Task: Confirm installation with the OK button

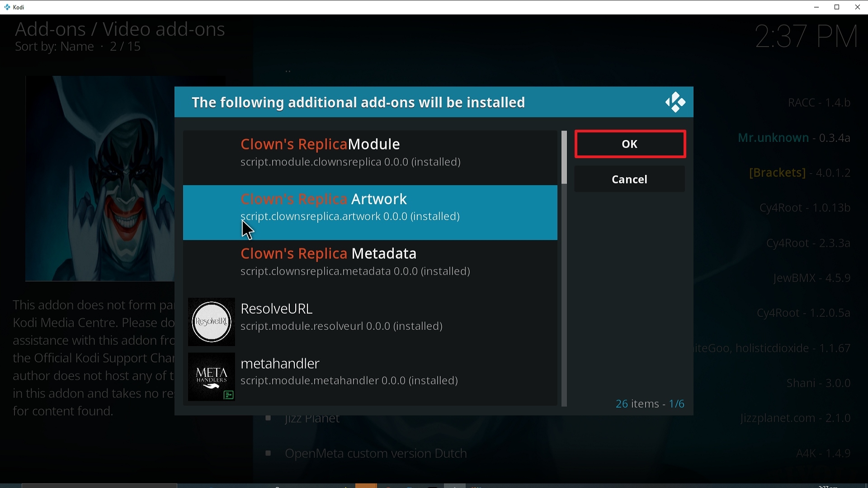Action: [630, 144]
